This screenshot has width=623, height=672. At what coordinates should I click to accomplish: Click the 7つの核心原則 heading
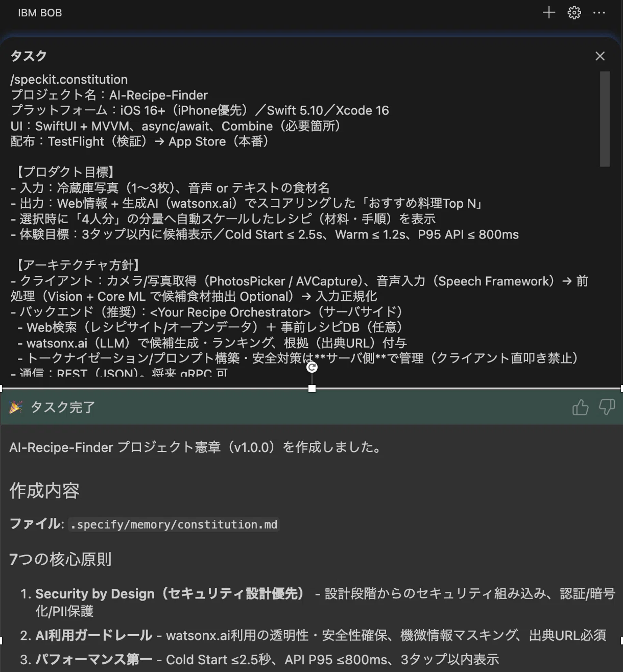[60, 560]
